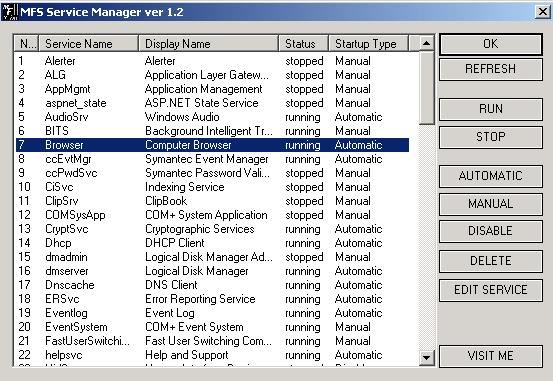Screen dimensions: 553x381
Task: Click the Application Management display name
Action: [x=203, y=89]
